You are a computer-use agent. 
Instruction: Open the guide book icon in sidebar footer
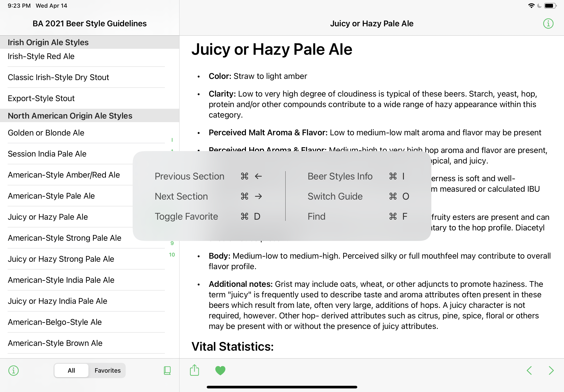click(x=167, y=370)
